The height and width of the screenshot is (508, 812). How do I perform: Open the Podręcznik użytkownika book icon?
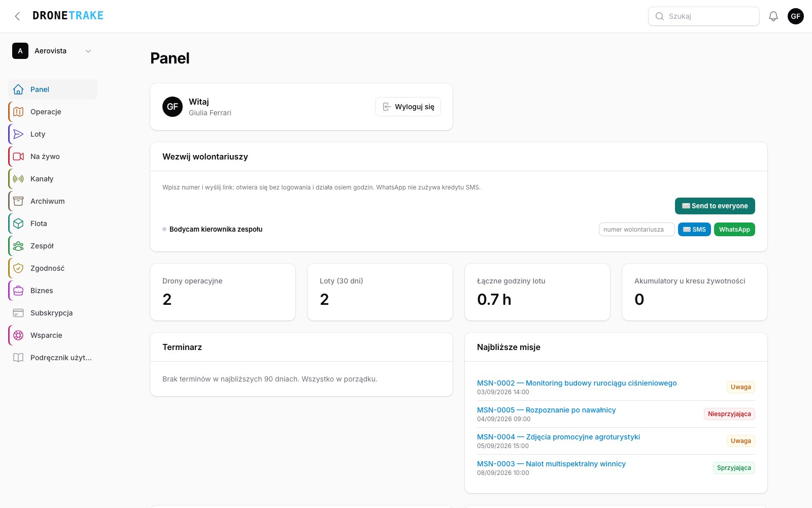(x=18, y=358)
